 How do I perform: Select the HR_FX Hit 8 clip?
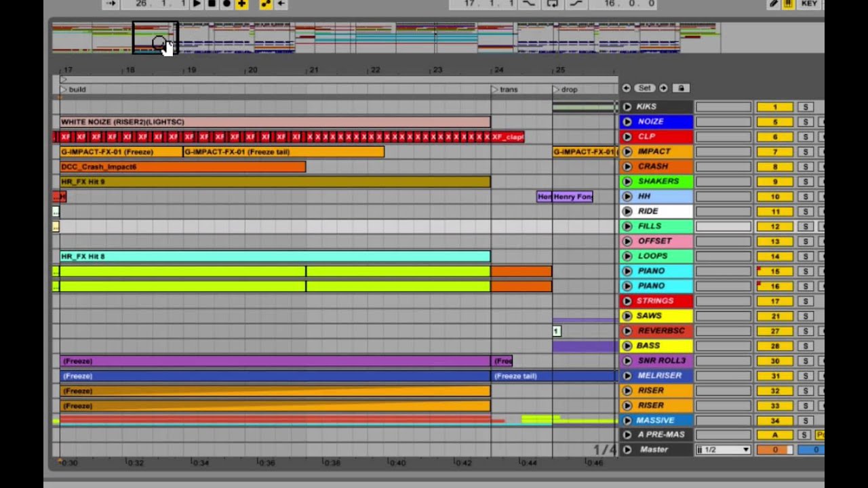coord(275,256)
